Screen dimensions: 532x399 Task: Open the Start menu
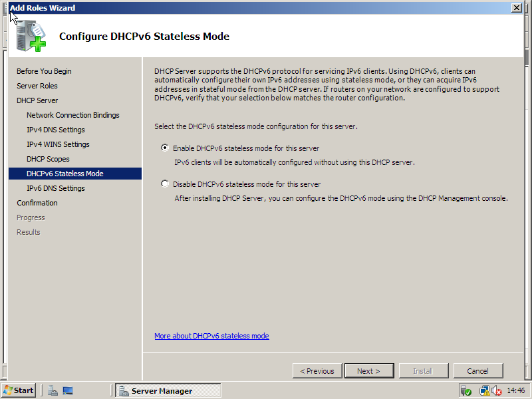coord(19,390)
